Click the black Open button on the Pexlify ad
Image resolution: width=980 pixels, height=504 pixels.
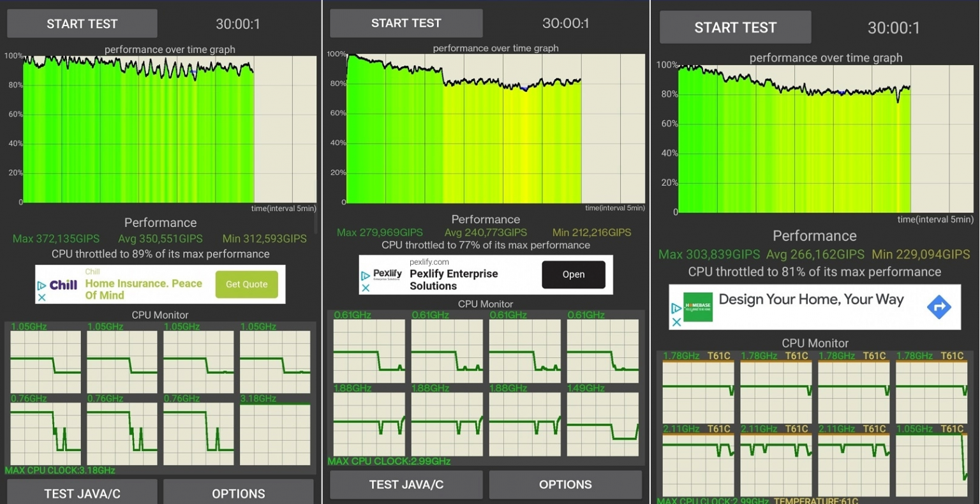[573, 274]
